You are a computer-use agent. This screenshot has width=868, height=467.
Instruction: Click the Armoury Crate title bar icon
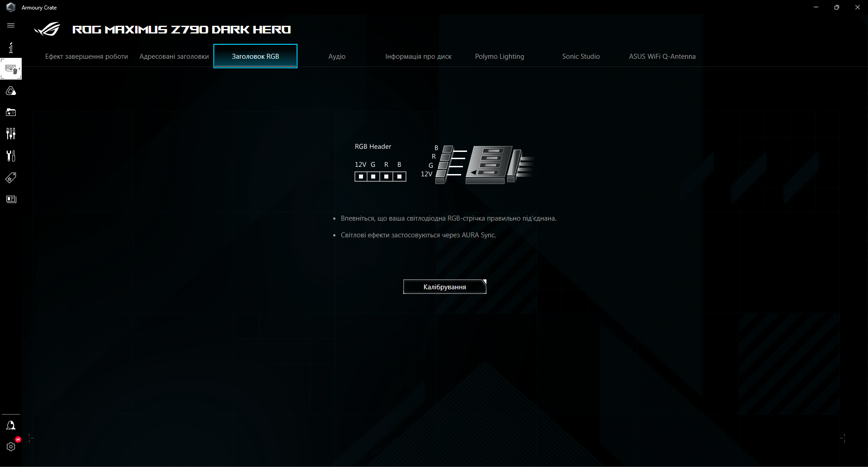point(11,7)
